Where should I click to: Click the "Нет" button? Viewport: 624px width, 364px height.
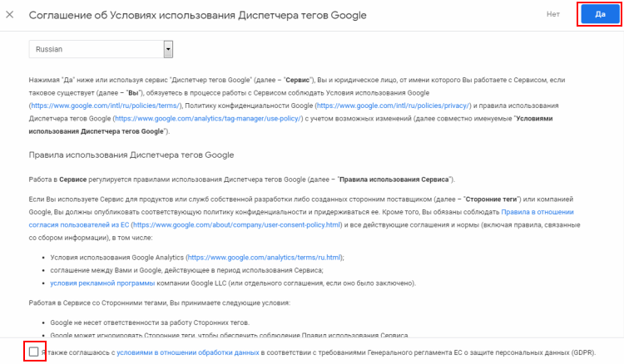[553, 15]
